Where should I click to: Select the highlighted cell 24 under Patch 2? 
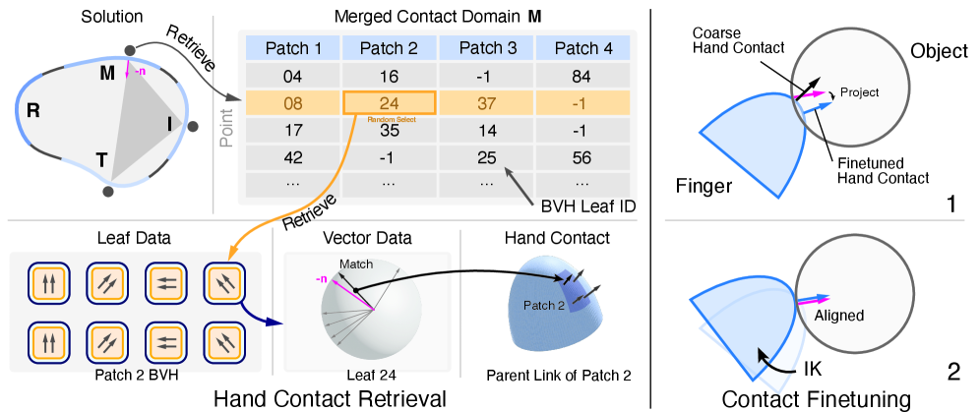click(x=388, y=102)
